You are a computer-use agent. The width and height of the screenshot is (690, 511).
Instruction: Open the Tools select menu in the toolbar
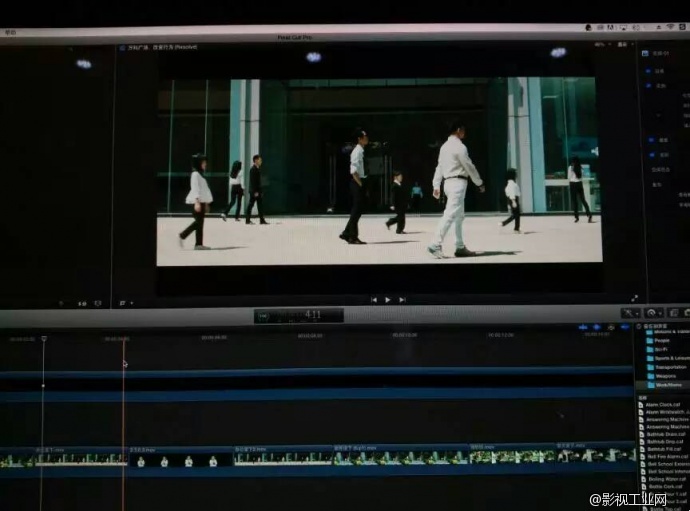coord(631,313)
